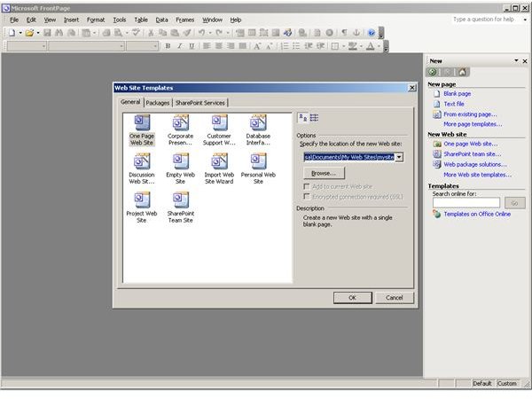Viewport: 532px width, 399px height.
Task: Switch templates to large icons view
Action: click(303, 118)
